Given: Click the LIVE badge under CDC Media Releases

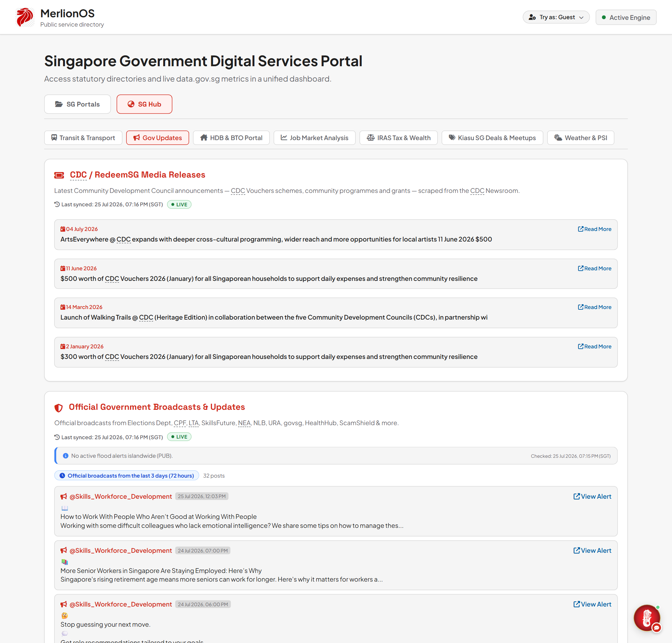Looking at the screenshot, I should [179, 205].
